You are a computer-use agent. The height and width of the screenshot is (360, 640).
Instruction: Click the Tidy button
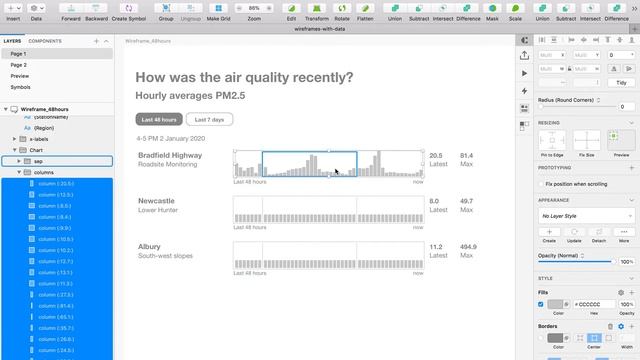[x=621, y=82]
